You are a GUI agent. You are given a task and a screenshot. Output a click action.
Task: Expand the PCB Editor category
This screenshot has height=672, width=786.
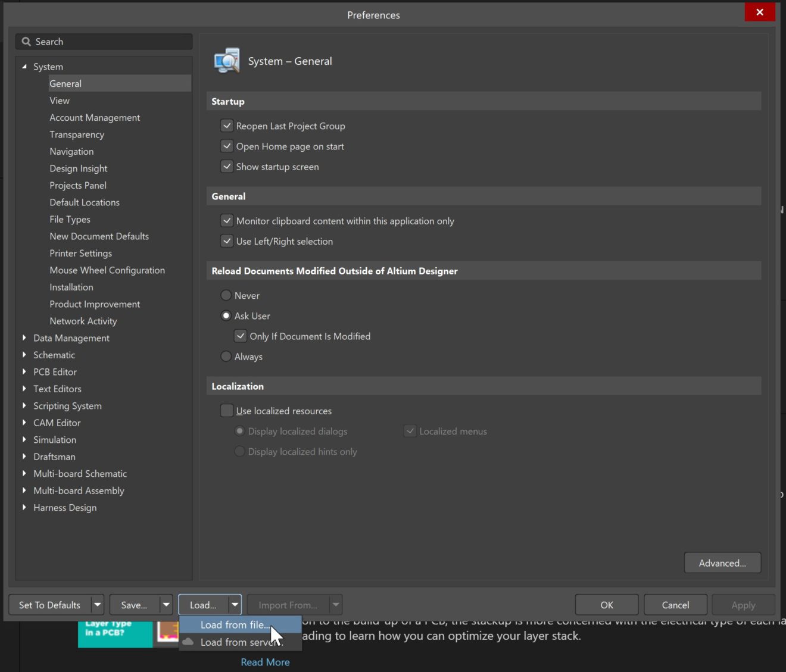tap(24, 371)
